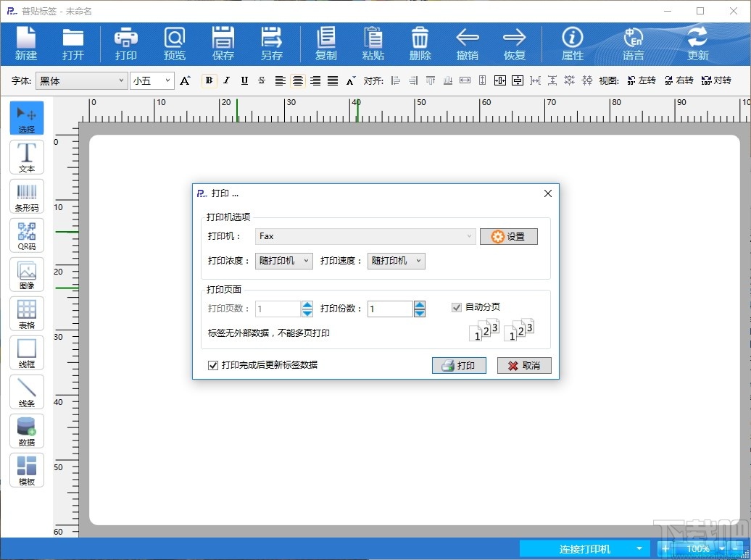
Task: Toggle strikethrough formatting S button
Action: coord(262,80)
